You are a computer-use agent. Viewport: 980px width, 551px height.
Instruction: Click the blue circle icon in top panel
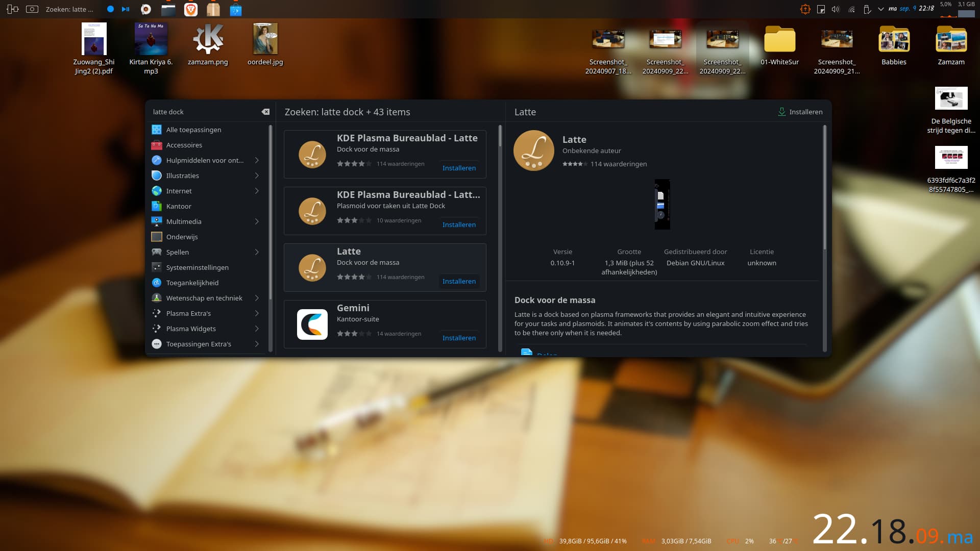point(110,9)
